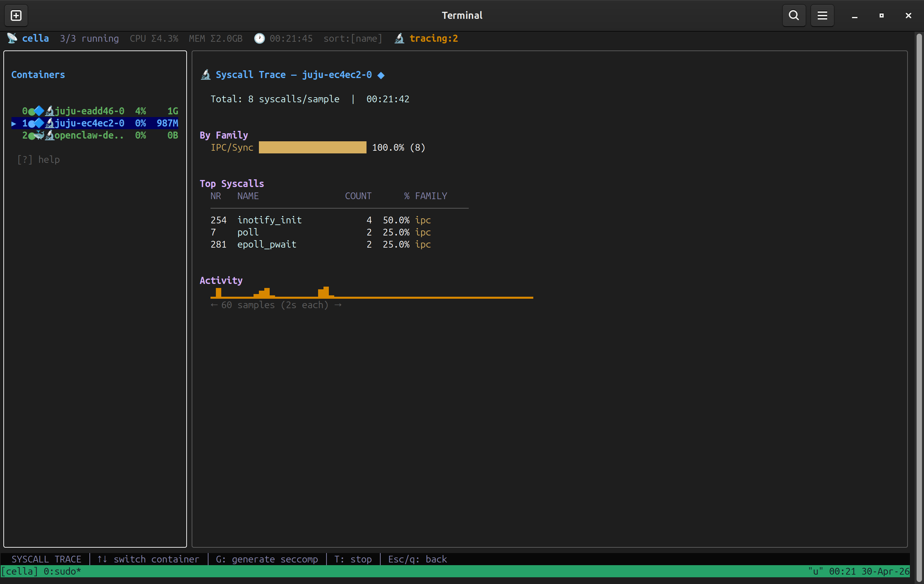
Task: Open a new terminal tab
Action: (16, 15)
